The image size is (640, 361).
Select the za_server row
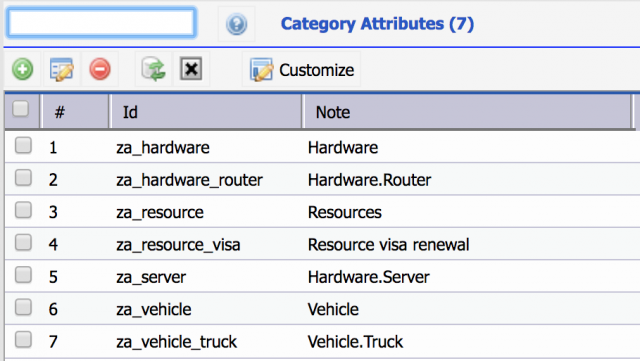point(322,277)
